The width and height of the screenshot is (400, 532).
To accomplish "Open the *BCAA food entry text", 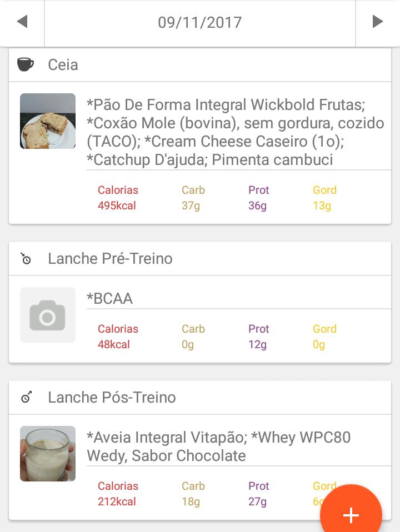I will point(109,299).
